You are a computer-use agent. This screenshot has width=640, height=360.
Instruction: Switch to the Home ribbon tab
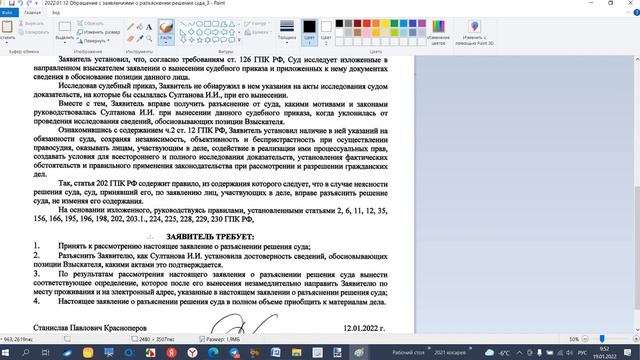pos(32,13)
